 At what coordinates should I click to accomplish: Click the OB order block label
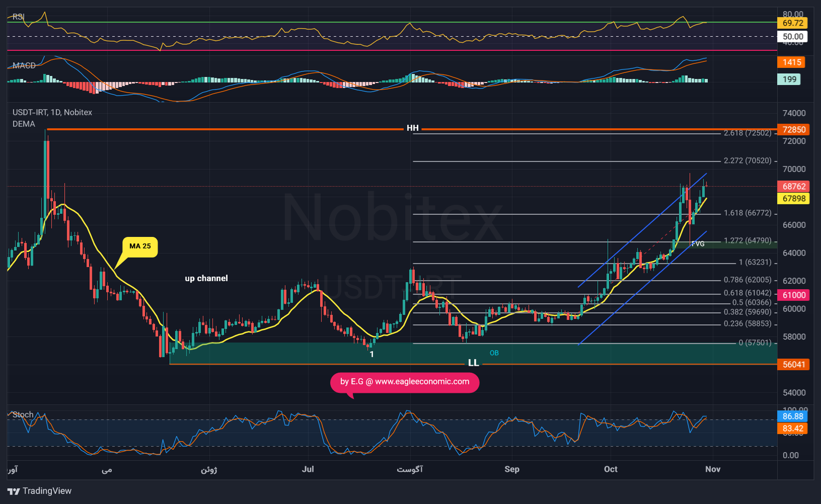(494, 353)
